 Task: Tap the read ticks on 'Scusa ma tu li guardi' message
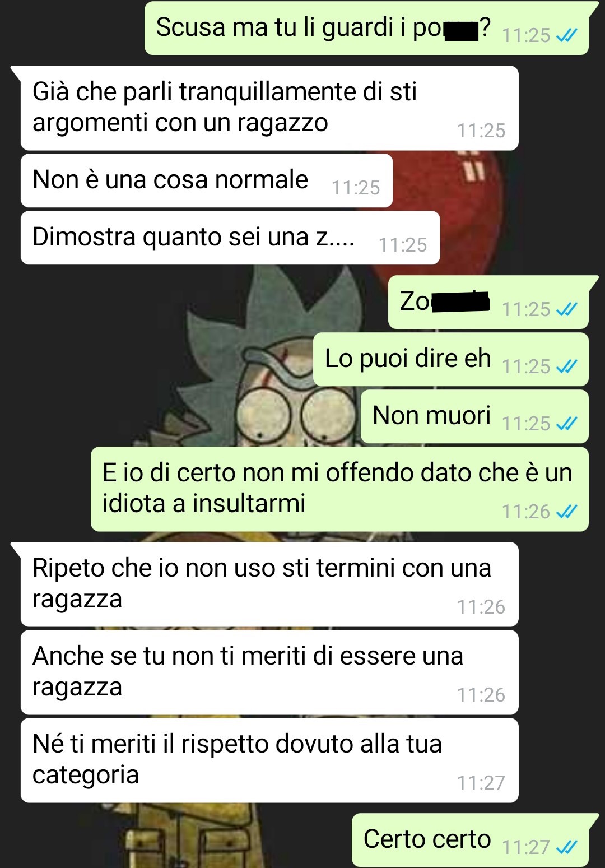(x=566, y=35)
